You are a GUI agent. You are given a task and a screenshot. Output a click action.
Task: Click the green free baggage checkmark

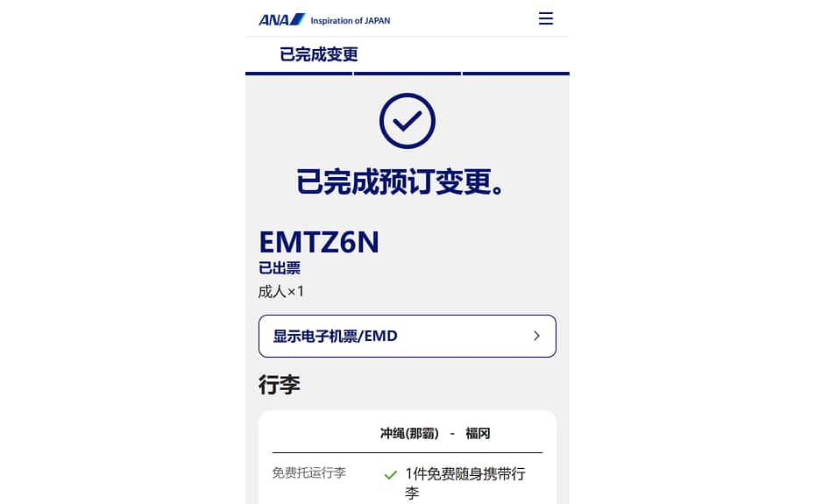tap(390, 474)
